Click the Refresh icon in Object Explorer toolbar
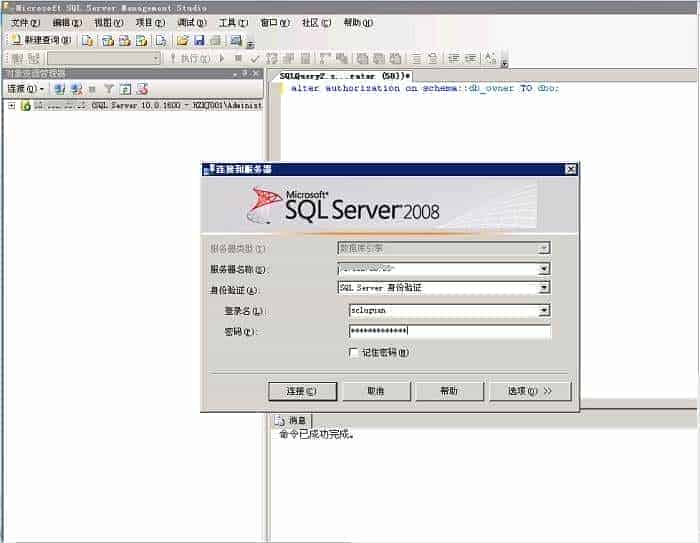700x543 pixels. 126,89
